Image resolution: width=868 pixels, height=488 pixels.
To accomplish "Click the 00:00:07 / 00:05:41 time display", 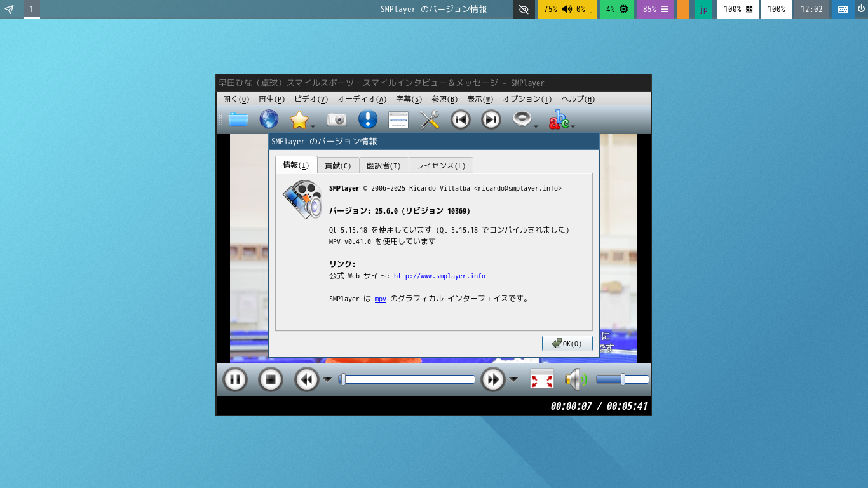I will [599, 406].
